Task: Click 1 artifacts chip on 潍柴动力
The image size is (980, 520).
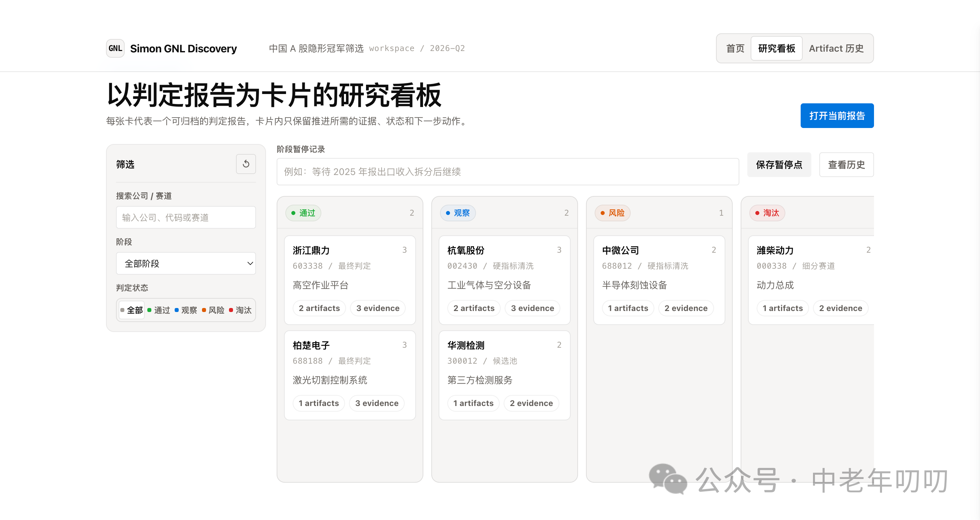Action: 783,308
